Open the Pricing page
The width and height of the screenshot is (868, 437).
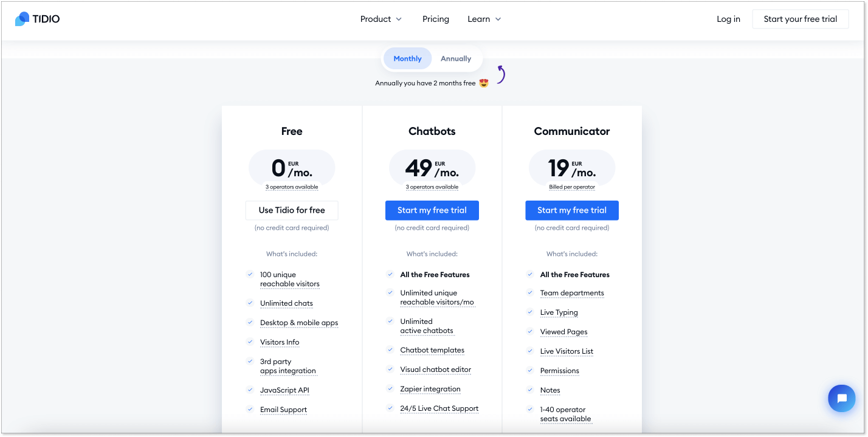click(436, 19)
